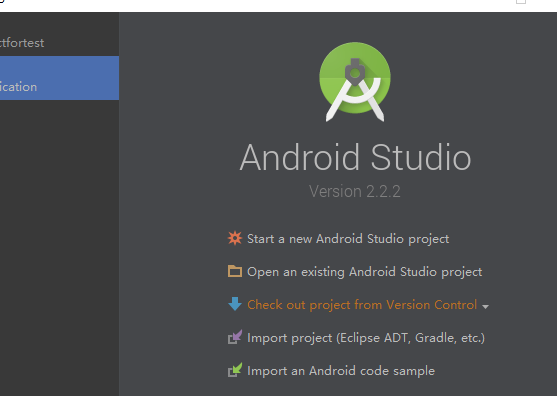Click the folder icon for opening existing project
Viewport: 557px width, 396px height.
point(235,271)
